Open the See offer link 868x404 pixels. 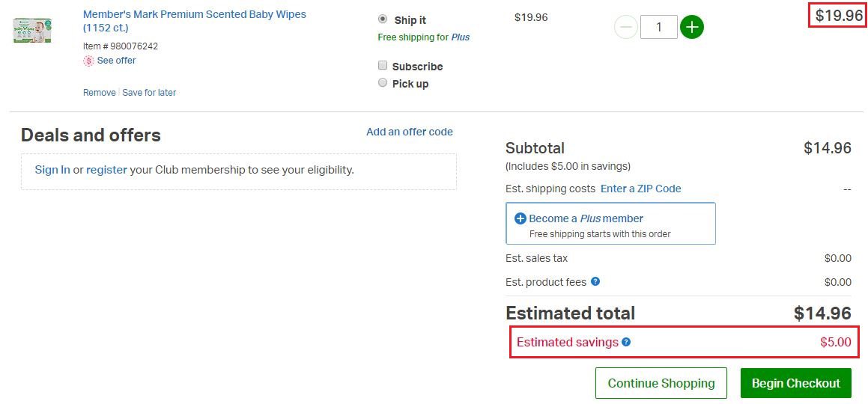(116, 61)
